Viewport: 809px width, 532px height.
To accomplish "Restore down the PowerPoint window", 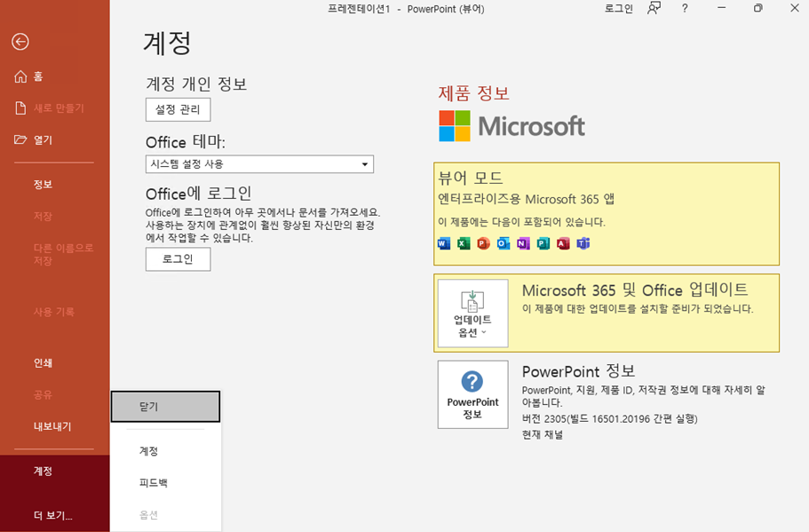I will (757, 8).
